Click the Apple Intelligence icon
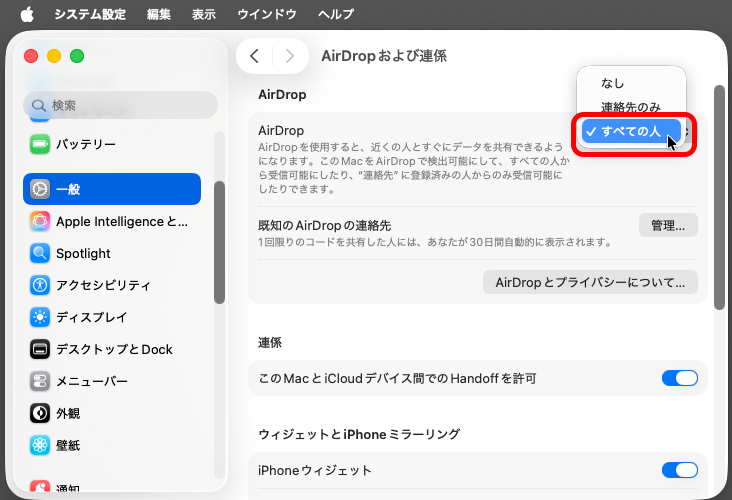 (x=40, y=221)
